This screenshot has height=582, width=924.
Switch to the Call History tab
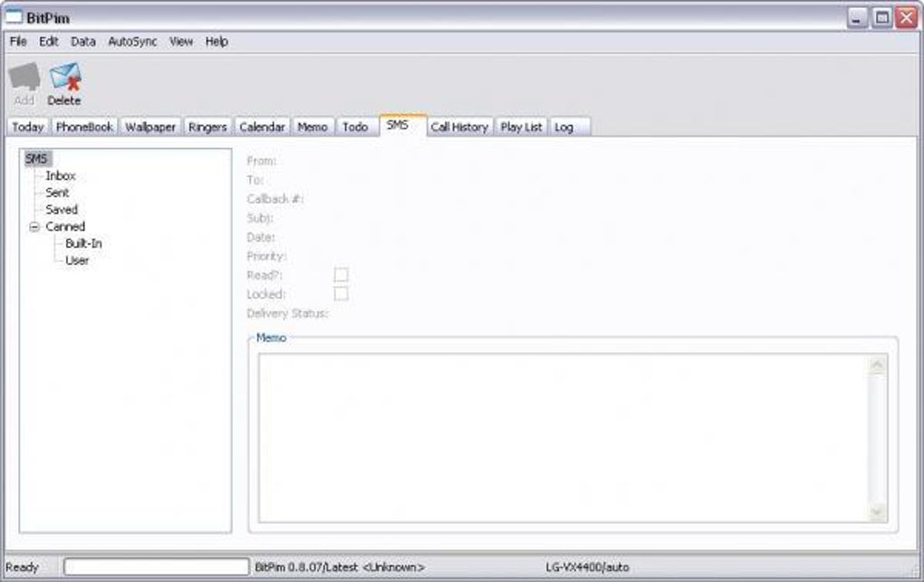[459, 127]
